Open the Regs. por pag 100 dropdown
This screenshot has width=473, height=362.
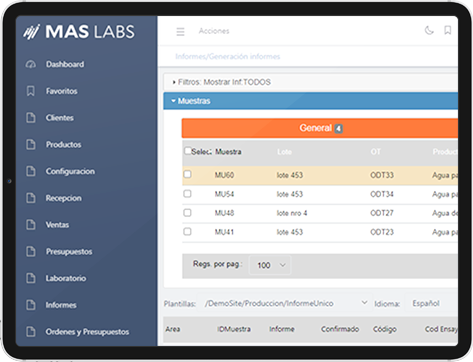[270, 265]
